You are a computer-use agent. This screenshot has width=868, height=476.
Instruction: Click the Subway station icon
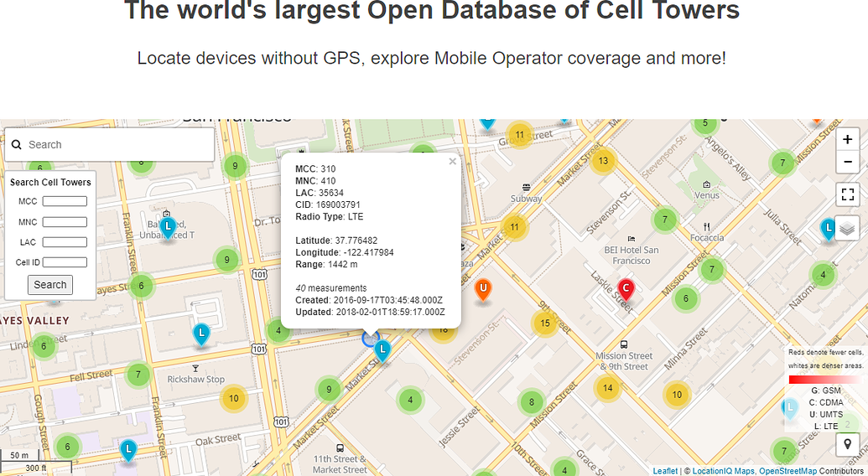coord(526,188)
